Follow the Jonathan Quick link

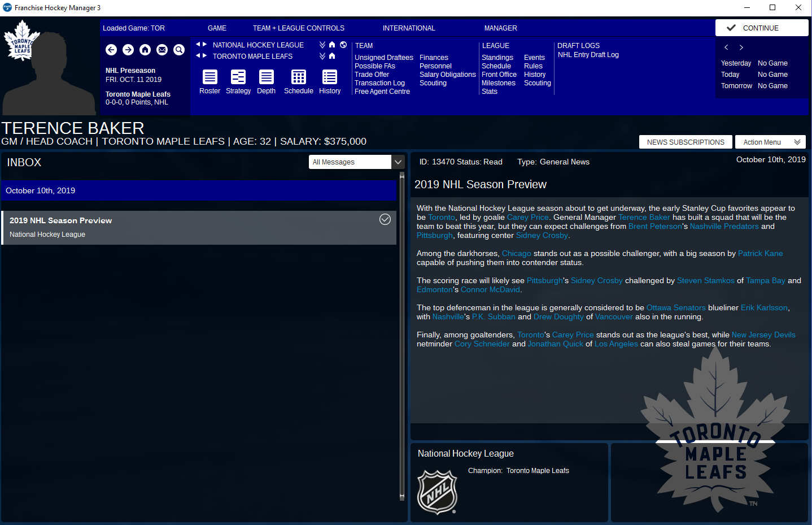pyautogui.click(x=556, y=344)
